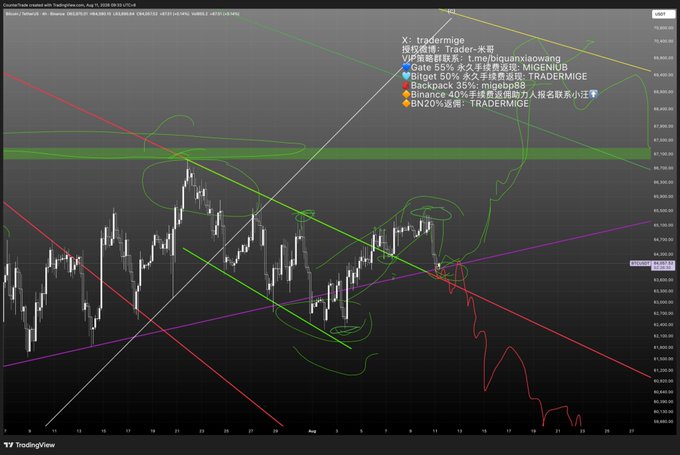Click the TradingView logo
This screenshot has width=680, height=455.
[x=29, y=445]
